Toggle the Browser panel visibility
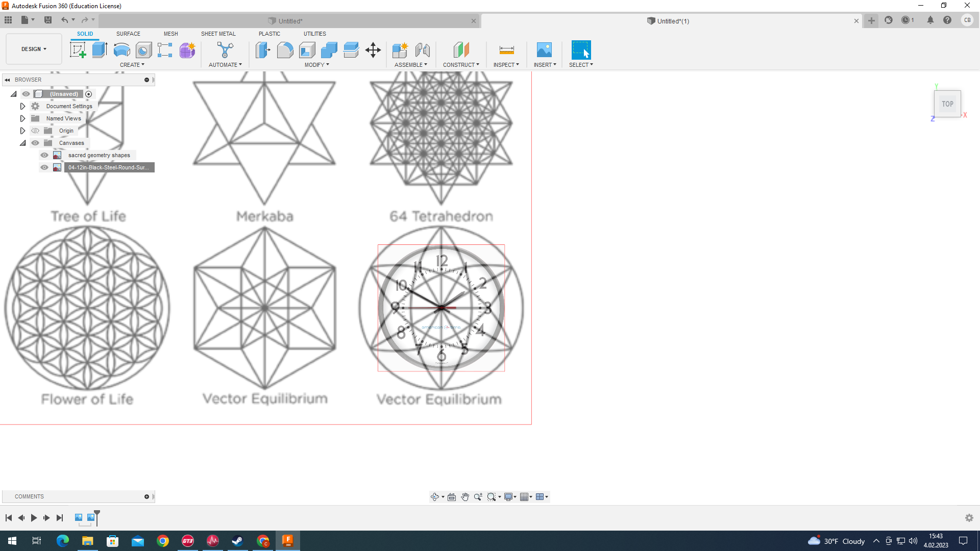This screenshot has height=551, width=980. [x=7, y=80]
